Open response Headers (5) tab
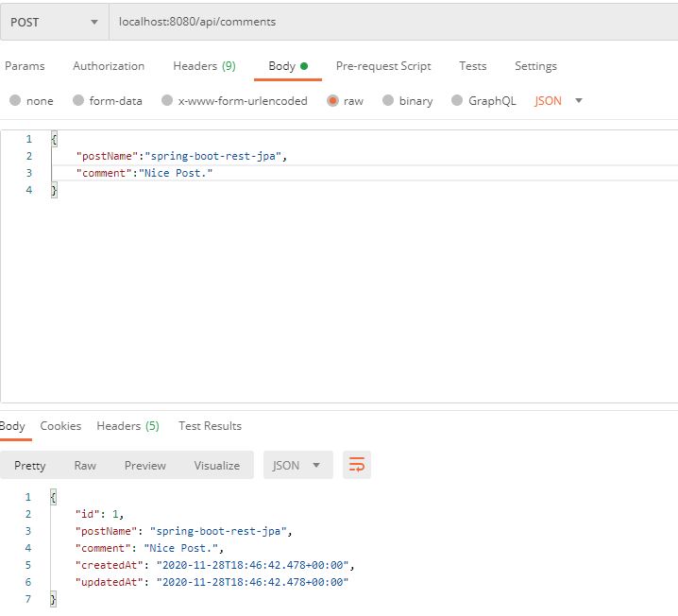The height and width of the screenshot is (616, 678). coord(128,426)
